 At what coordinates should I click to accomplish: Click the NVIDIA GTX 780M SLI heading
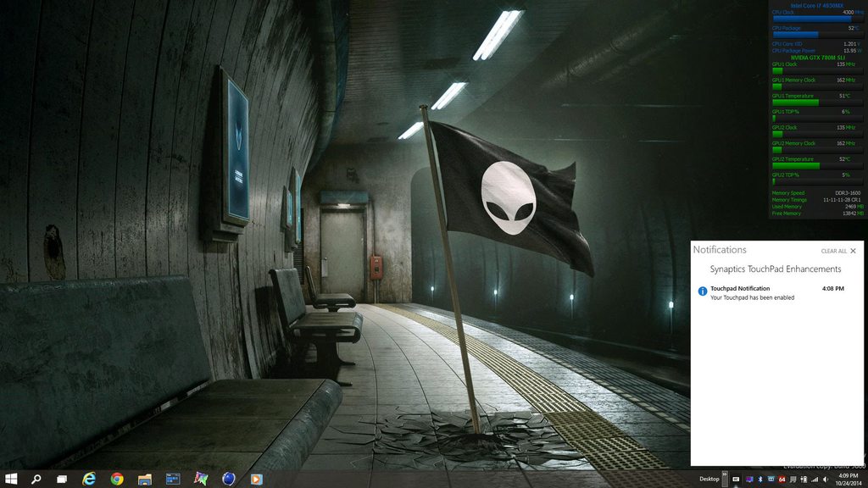click(x=817, y=58)
